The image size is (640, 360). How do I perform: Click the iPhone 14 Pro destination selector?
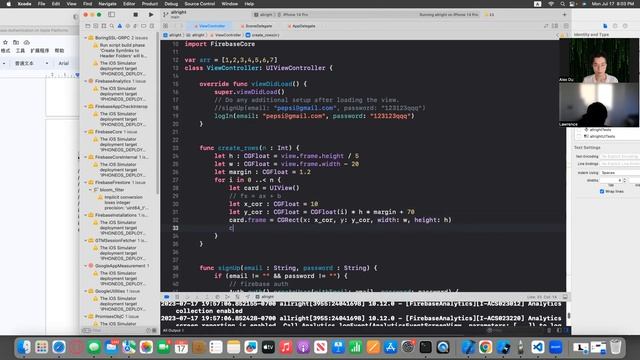pos(293,14)
